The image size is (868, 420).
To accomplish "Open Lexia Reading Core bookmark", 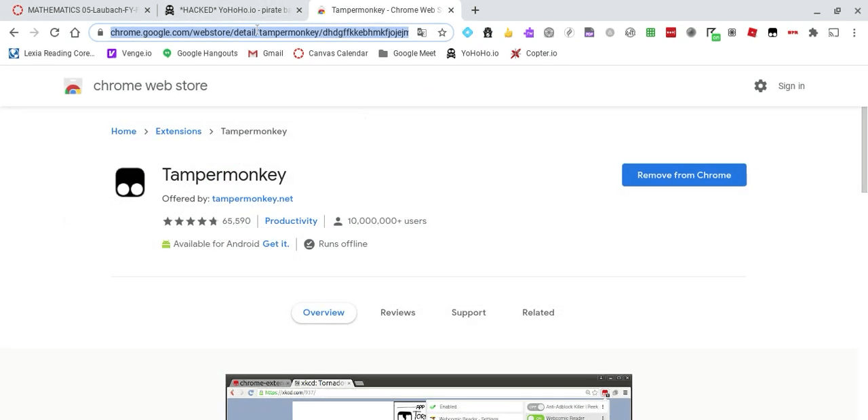I will tap(52, 53).
